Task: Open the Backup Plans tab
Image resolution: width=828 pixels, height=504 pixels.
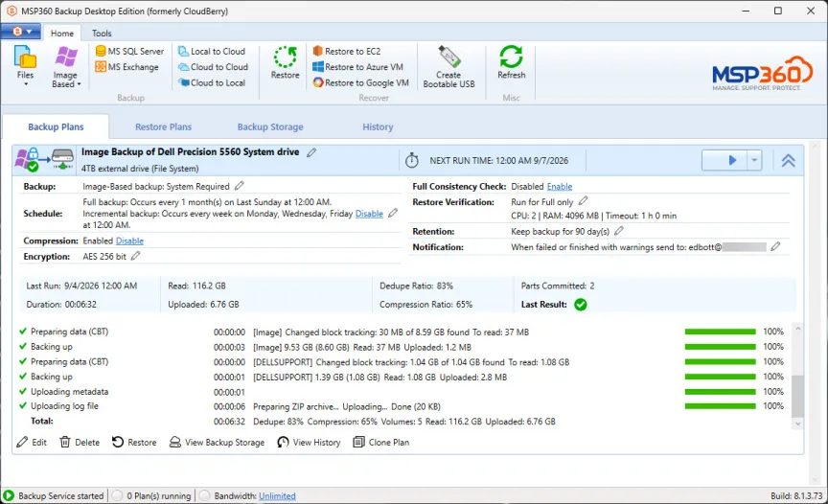Action: pyautogui.click(x=56, y=126)
